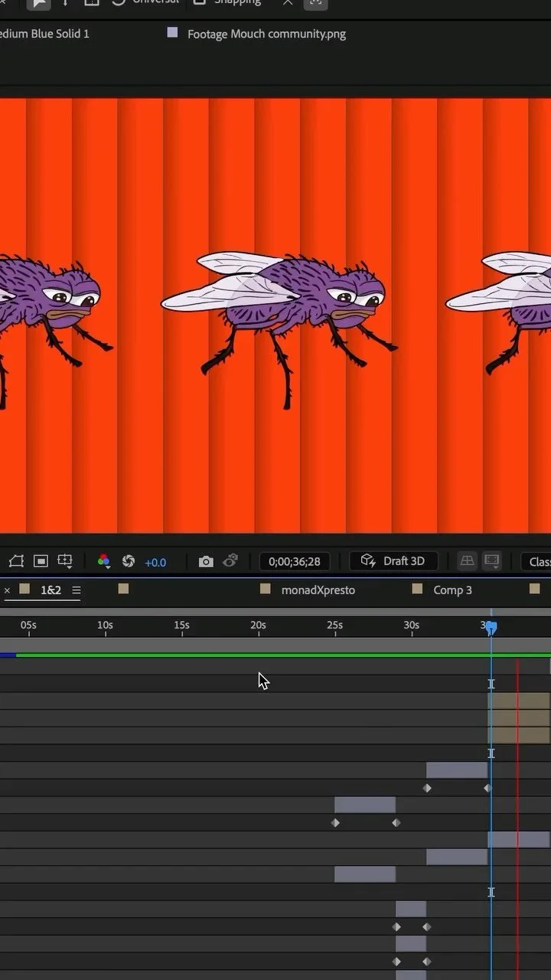
Task: Switch to the 1&2 timeline tab
Action: 51,590
